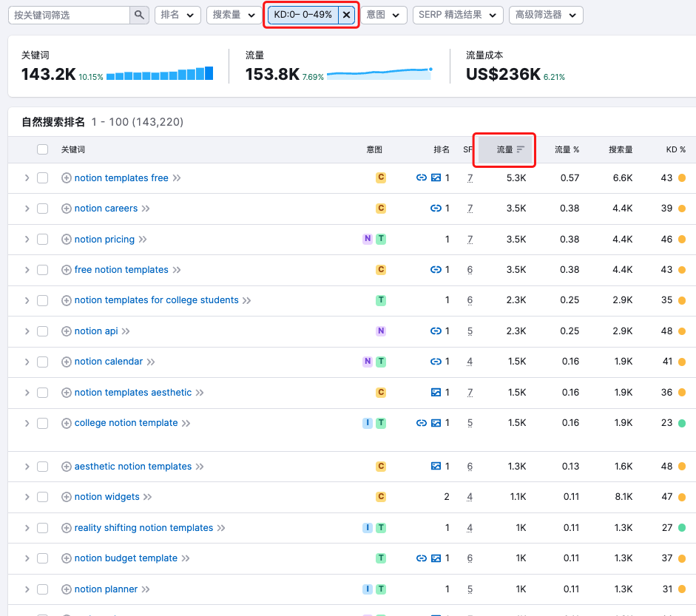This screenshot has height=616, width=696.
Task: Click plus icon beside notion widgets
Action: pos(67,497)
